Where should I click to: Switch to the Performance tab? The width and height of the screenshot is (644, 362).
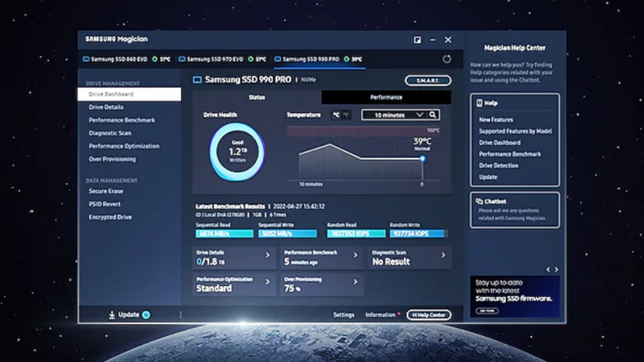coord(386,97)
